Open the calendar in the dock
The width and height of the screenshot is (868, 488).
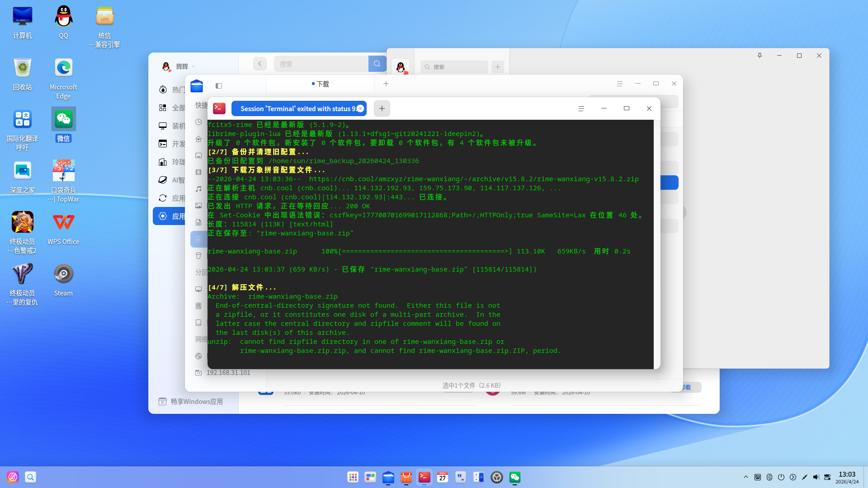pos(443,477)
